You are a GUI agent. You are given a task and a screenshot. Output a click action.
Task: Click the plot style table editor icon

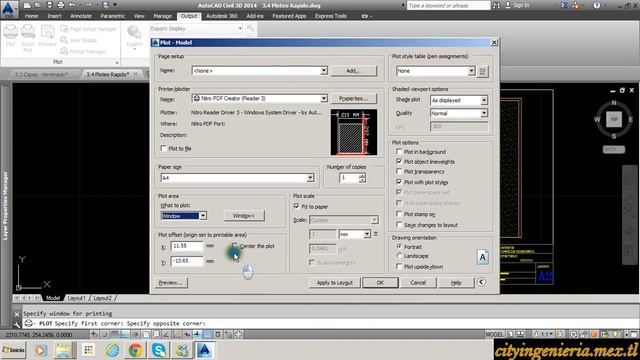482,71
